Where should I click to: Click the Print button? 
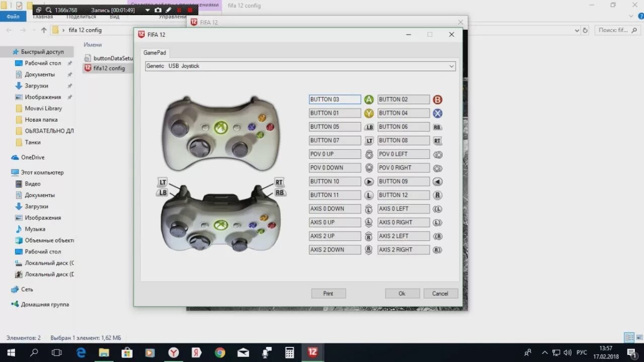click(328, 294)
